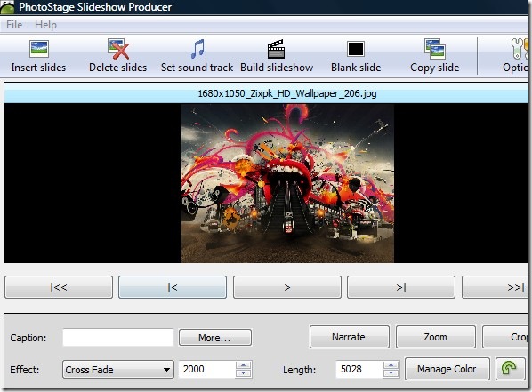Click the green rotate arrow icon
The width and height of the screenshot is (532, 392).
(x=509, y=369)
